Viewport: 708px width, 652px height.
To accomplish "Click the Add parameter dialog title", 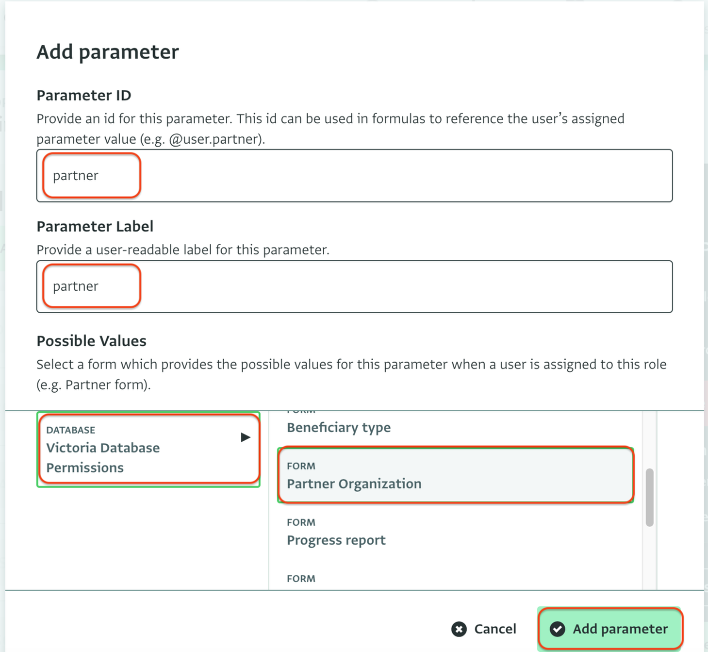I will pyautogui.click(x=108, y=52).
